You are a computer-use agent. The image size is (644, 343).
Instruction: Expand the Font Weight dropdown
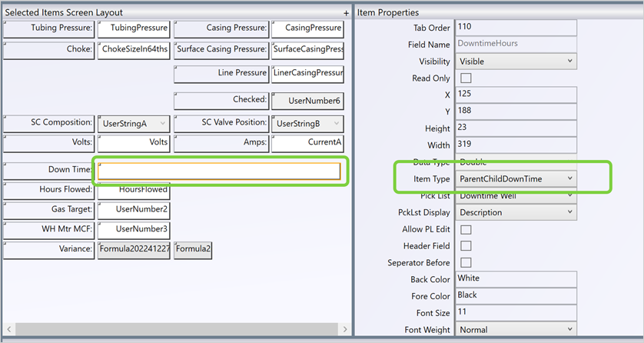pos(516,330)
